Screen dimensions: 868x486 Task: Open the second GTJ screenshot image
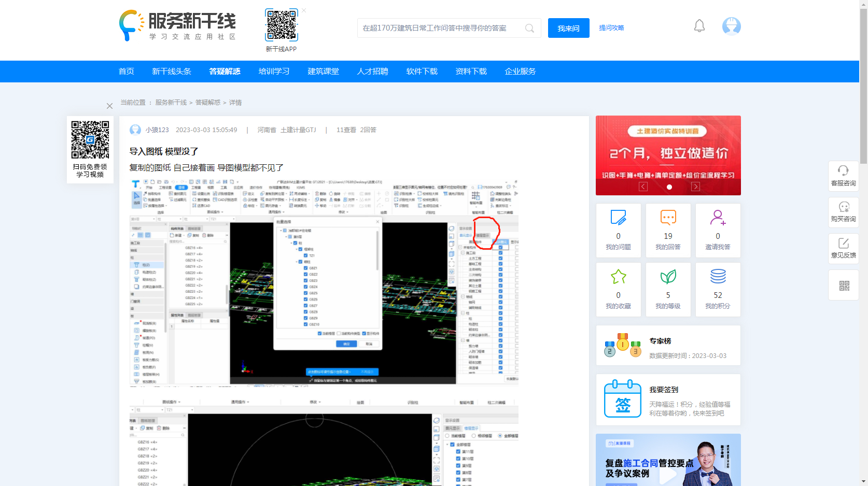[324, 442]
